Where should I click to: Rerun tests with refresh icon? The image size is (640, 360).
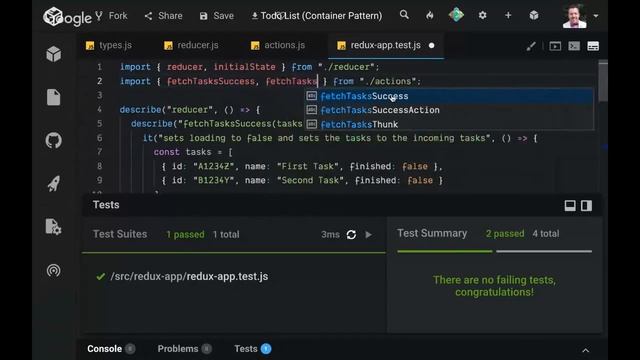(351, 234)
